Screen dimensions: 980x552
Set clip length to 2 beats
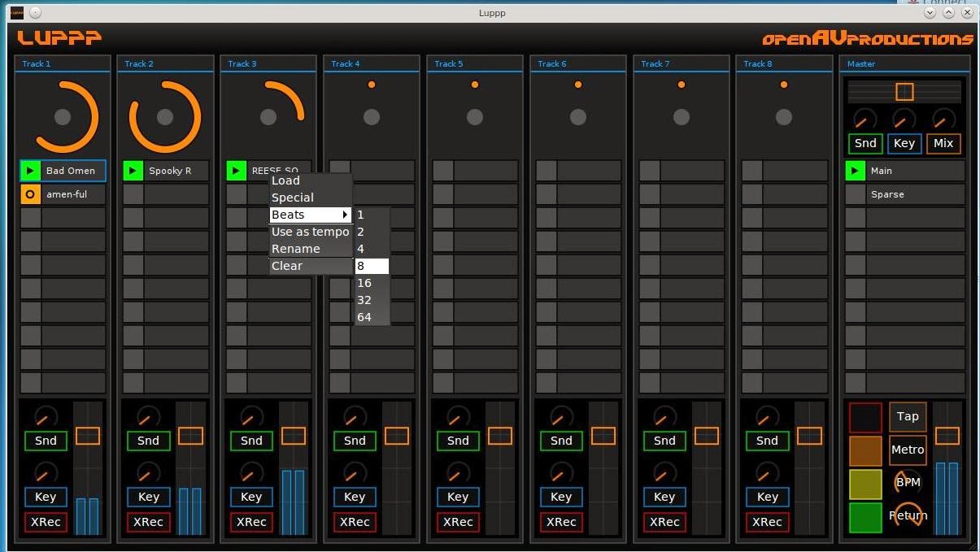click(372, 232)
